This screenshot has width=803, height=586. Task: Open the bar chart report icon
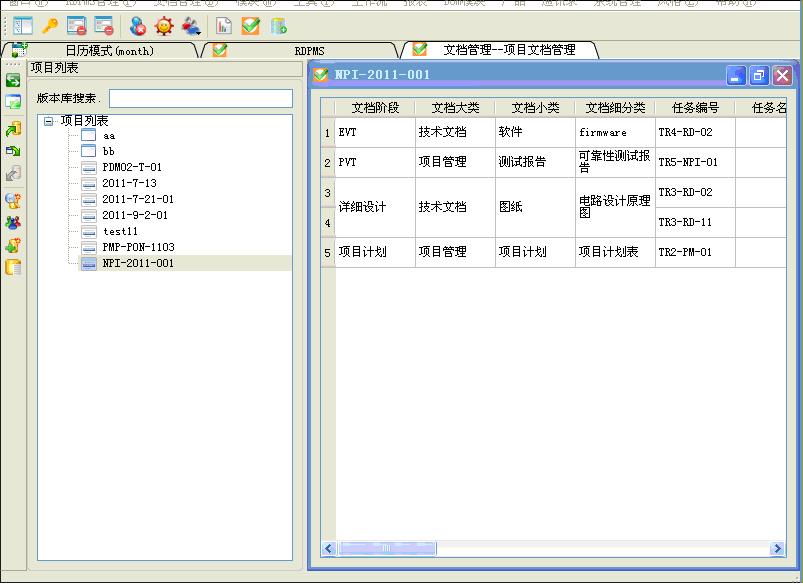click(223, 26)
